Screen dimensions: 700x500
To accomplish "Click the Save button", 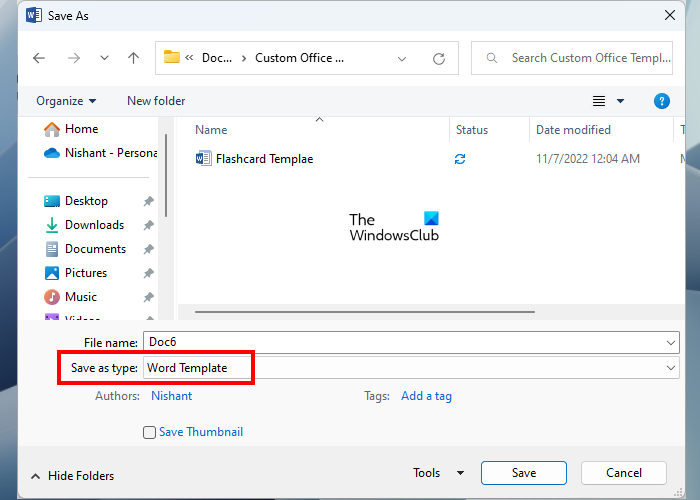I will point(523,473).
